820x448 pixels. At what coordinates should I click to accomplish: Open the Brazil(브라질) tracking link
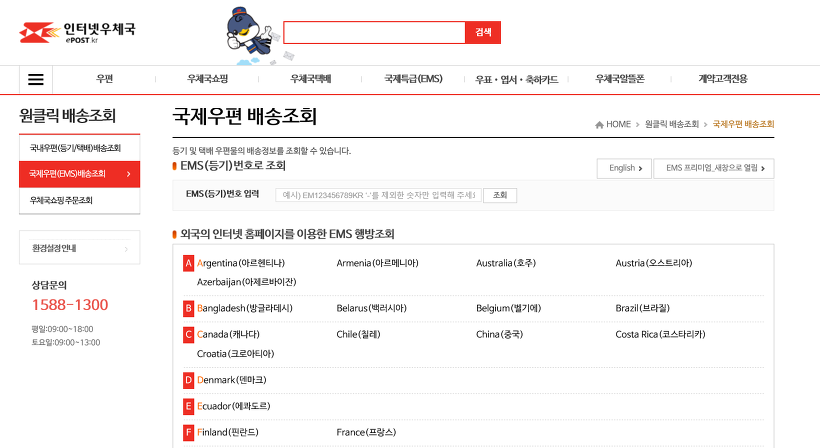(x=642, y=308)
